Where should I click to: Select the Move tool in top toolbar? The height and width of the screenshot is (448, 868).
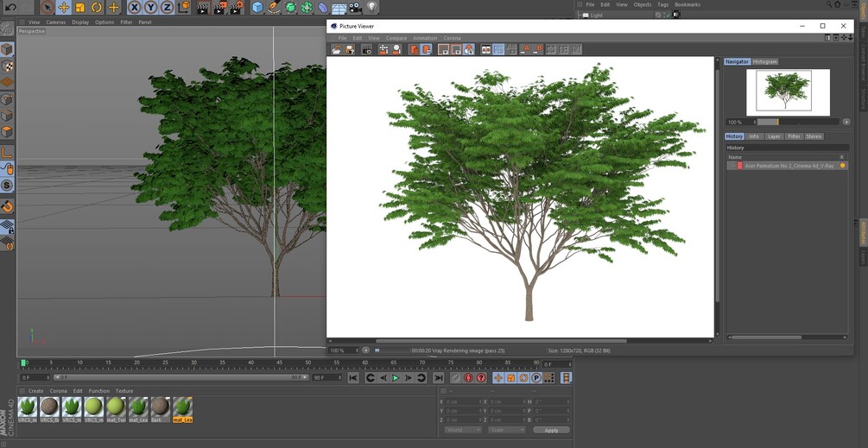pos(64,8)
